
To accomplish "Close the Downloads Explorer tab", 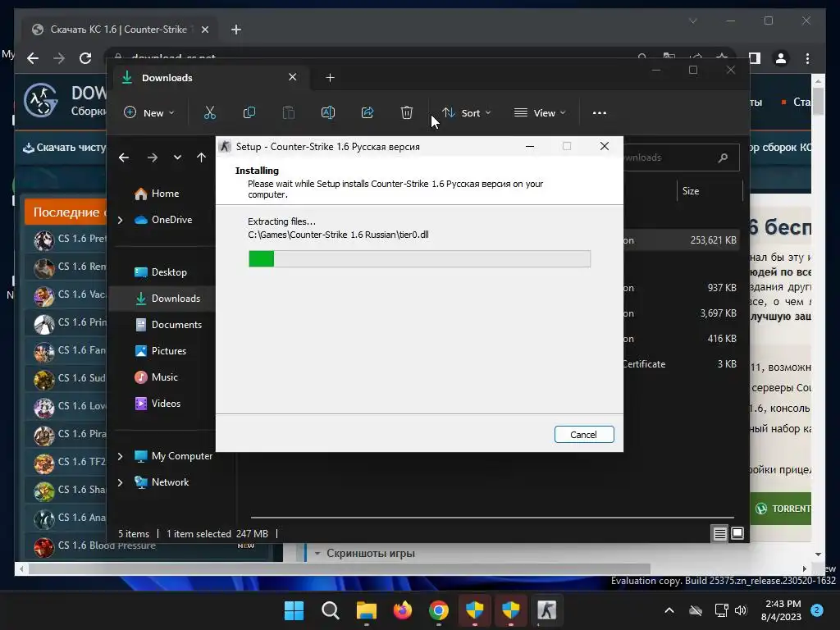I will click(x=293, y=77).
